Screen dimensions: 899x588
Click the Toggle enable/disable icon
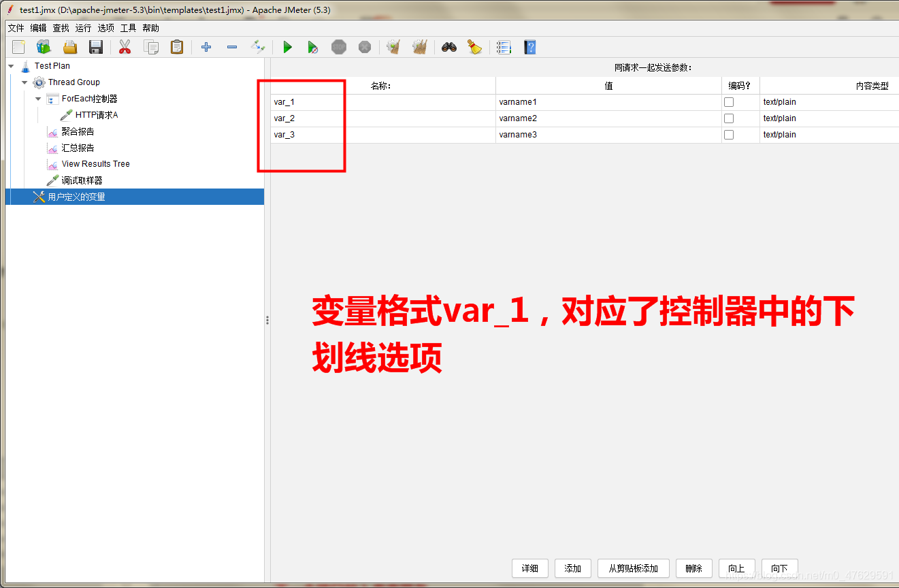click(258, 47)
